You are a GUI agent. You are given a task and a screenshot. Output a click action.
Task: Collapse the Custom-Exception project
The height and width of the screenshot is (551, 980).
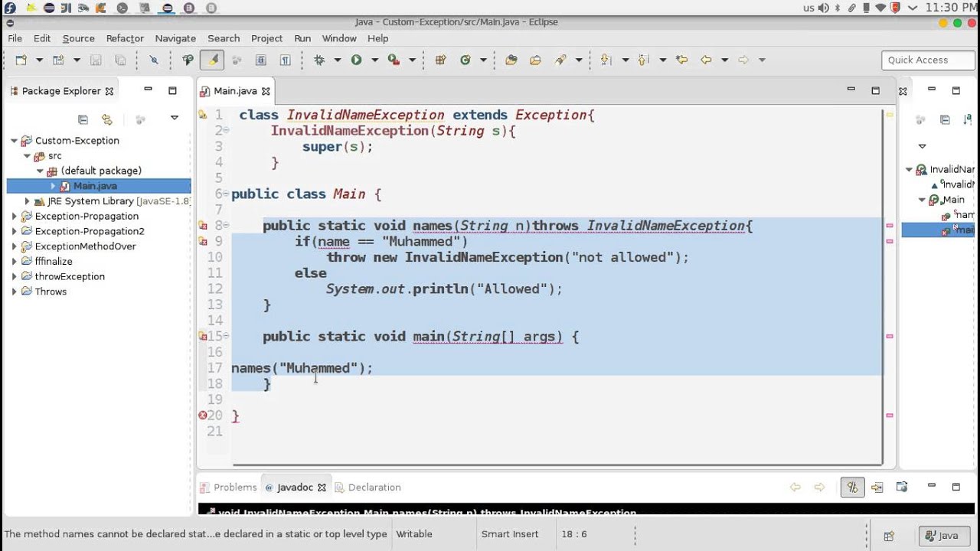(x=14, y=141)
